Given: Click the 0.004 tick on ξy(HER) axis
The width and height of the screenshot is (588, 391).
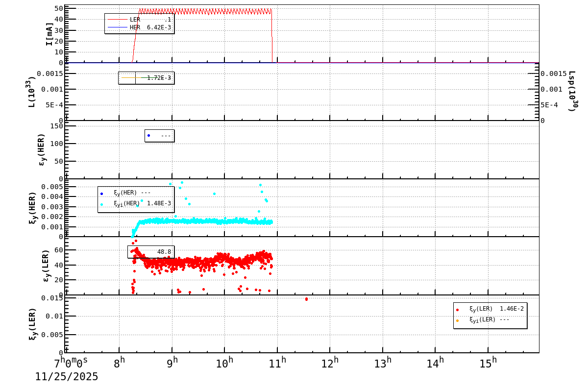Looking at the screenshot, I should coord(52,196).
